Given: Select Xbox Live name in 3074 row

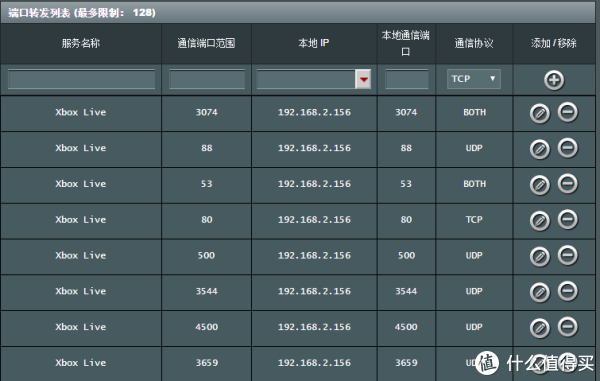Looking at the screenshot, I should [x=81, y=112].
